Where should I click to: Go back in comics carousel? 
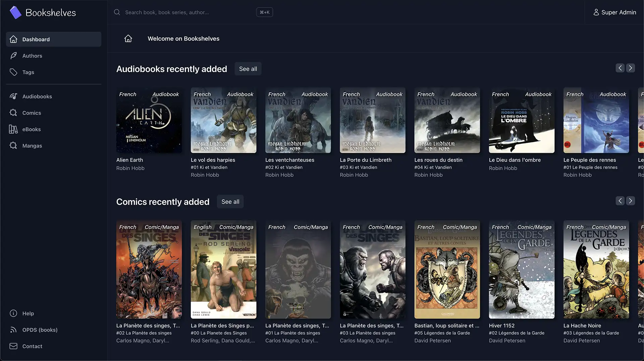620,201
